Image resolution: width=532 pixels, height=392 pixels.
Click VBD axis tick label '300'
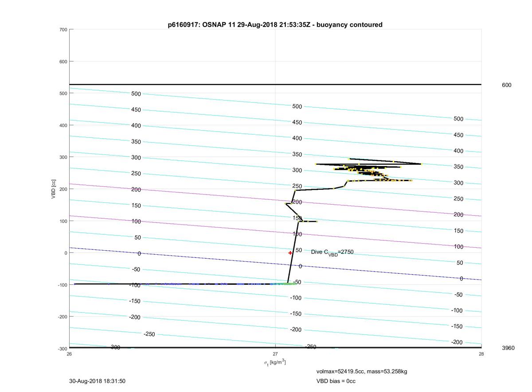[x=63, y=157]
